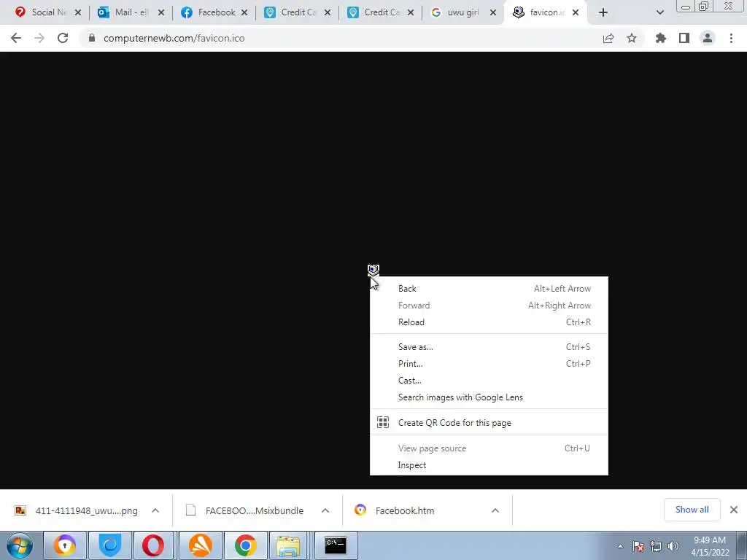The height and width of the screenshot is (560, 747).
Task: Select Cast... from context menu
Action: (x=489, y=380)
